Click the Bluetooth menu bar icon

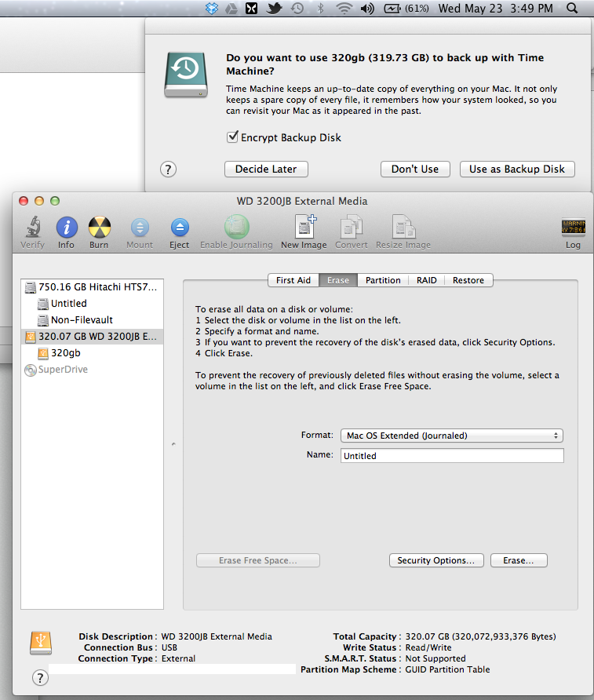(320, 8)
